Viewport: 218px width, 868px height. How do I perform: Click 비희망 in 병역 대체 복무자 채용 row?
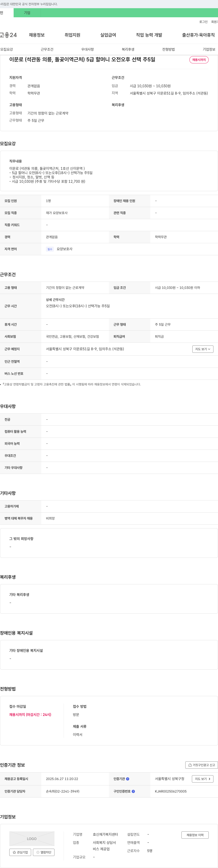pyautogui.click(x=50, y=518)
